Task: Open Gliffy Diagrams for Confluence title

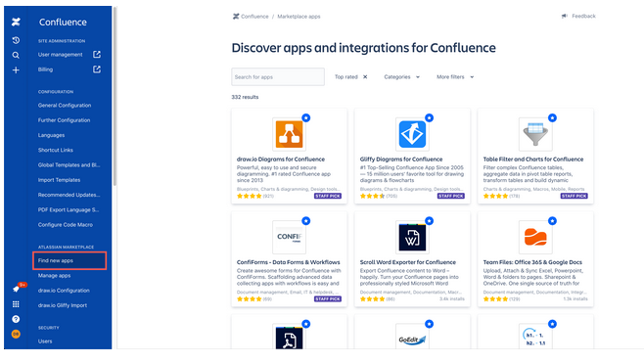Action: coord(401,159)
